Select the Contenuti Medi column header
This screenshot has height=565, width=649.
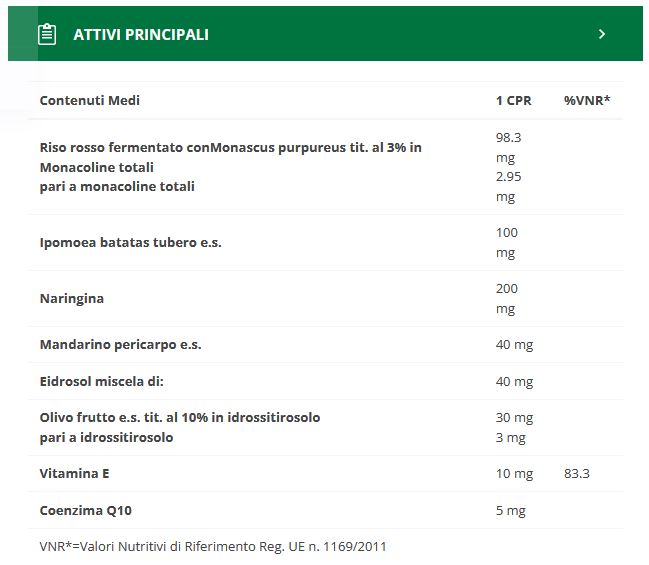pos(90,101)
